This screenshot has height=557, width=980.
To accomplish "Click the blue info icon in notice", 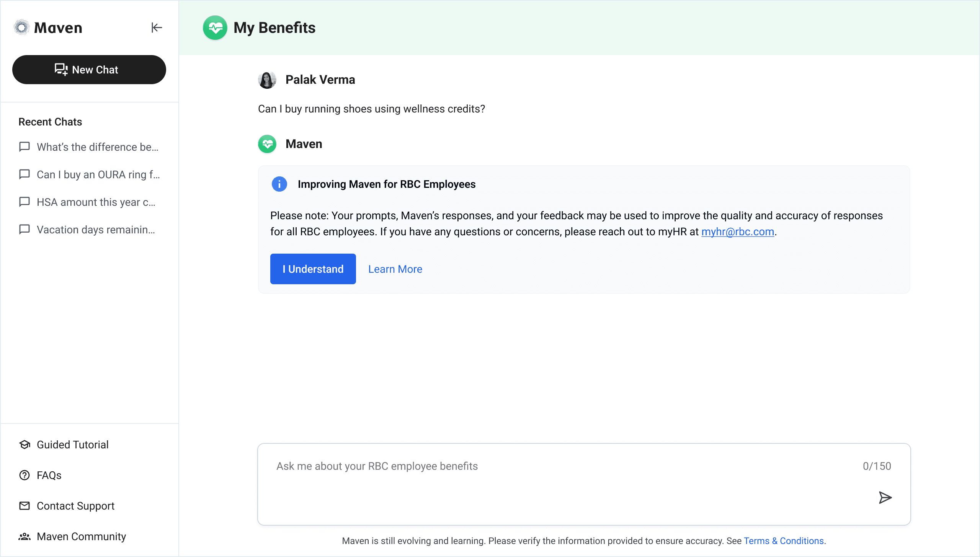I will click(x=279, y=184).
